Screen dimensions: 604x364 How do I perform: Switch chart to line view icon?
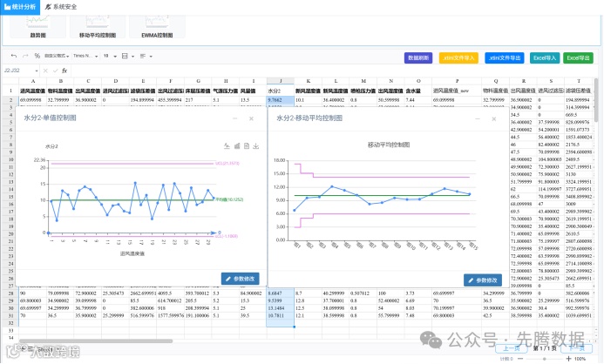coord(227,145)
